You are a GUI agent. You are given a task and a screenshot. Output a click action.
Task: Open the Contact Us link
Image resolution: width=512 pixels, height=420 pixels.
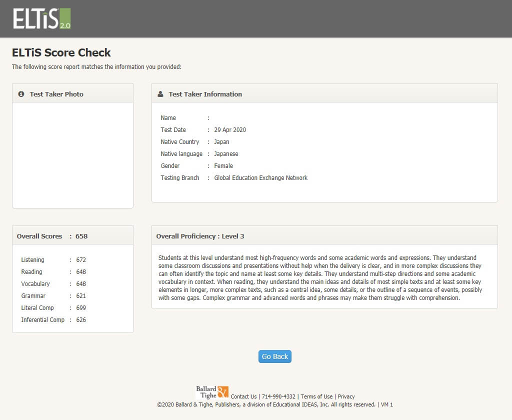pyautogui.click(x=243, y=396)
